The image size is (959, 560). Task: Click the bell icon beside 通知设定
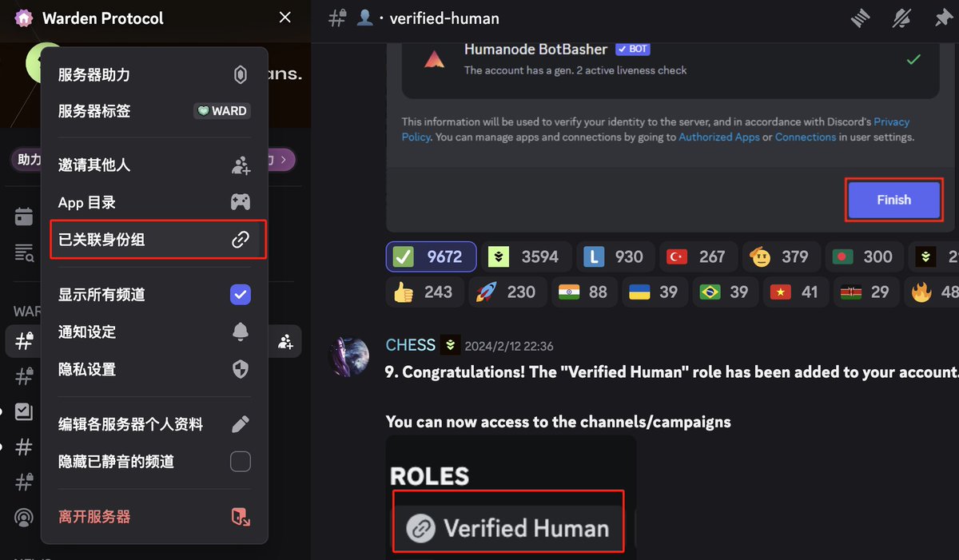[241, 332]
